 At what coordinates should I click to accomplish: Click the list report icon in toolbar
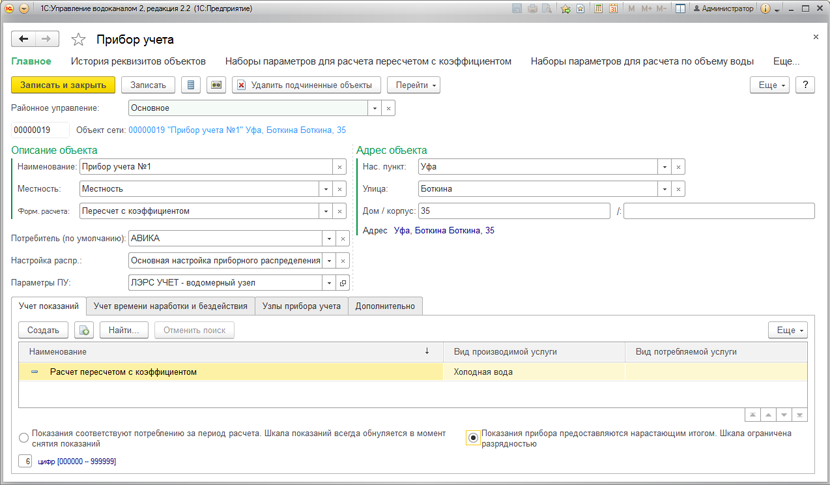191,85
